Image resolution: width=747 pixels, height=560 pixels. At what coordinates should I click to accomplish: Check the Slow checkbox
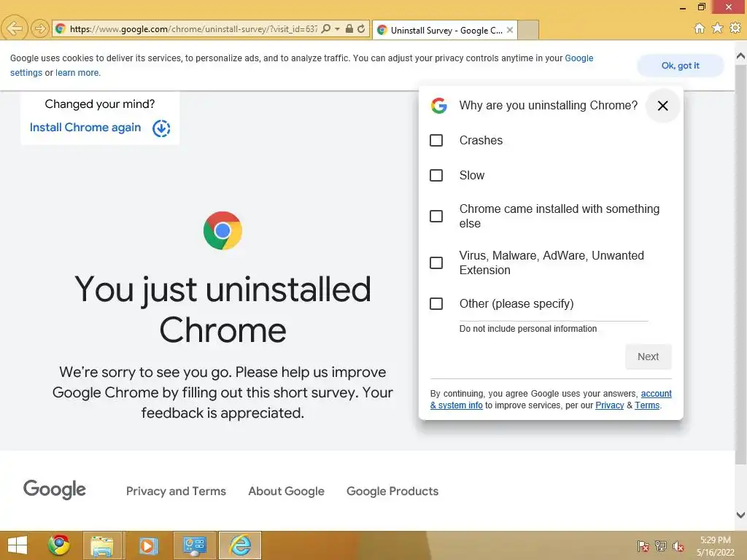[x=436, y=175]
